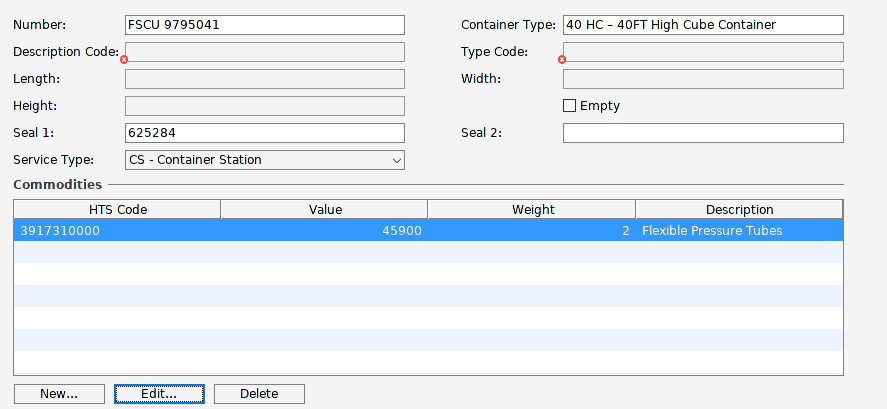Click the Delete button
The width and height of the screenshot is (887, 409).
click(259, 394)
